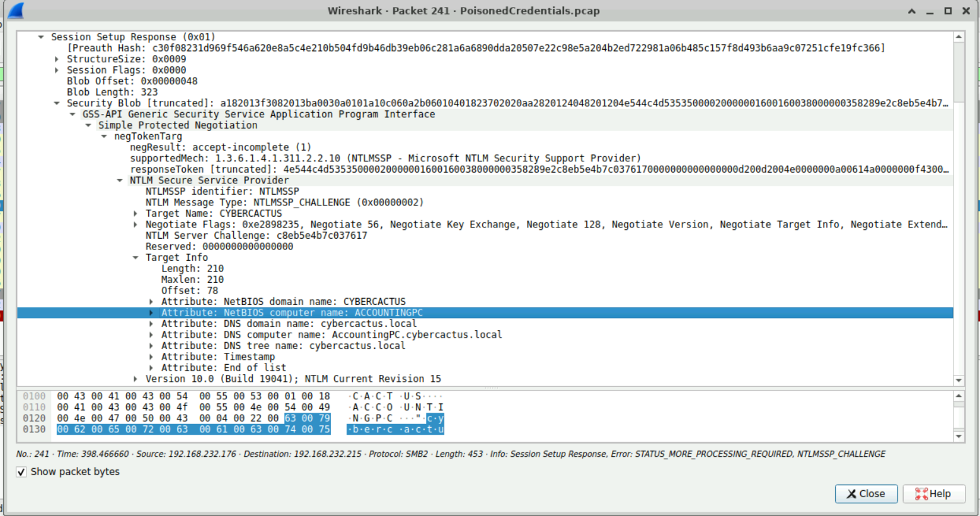
Task: Click the packet summary status line
Action: (451, 454)
